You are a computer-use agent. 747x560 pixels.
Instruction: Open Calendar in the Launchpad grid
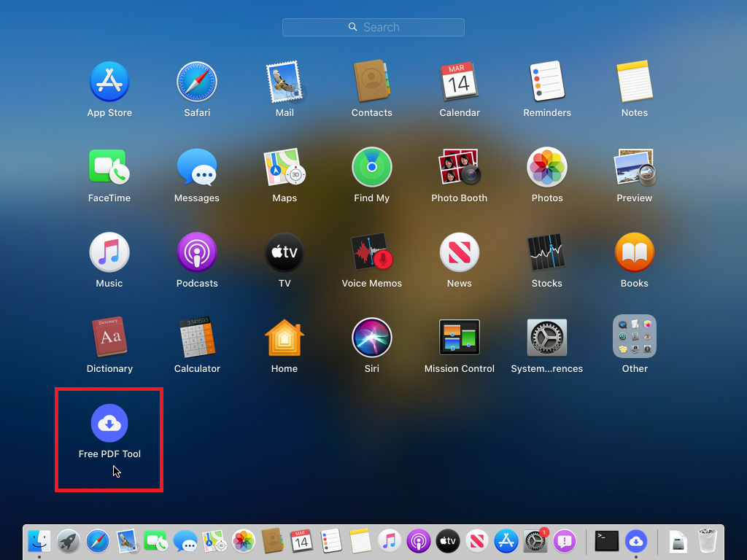click(x=460, y=82)
